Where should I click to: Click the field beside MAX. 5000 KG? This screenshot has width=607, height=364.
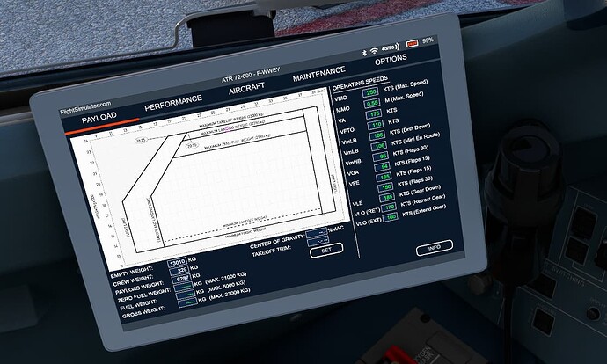[x=186, y=295]
